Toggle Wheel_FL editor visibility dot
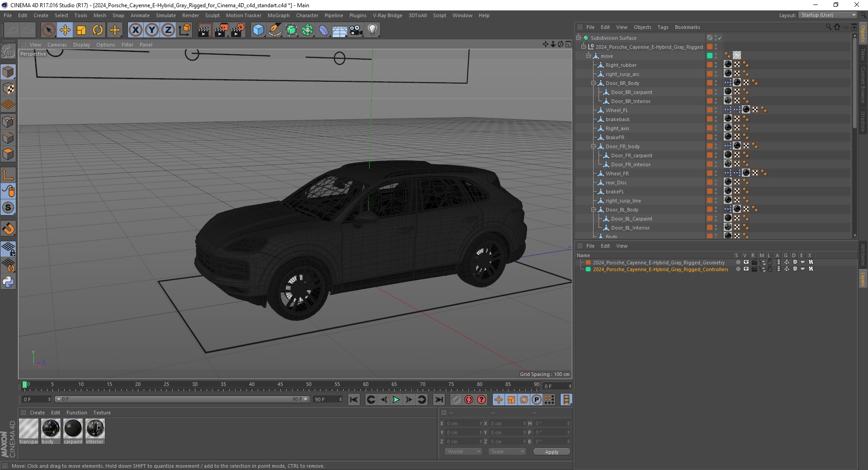The image size is (868, 470). click(716, 109)
